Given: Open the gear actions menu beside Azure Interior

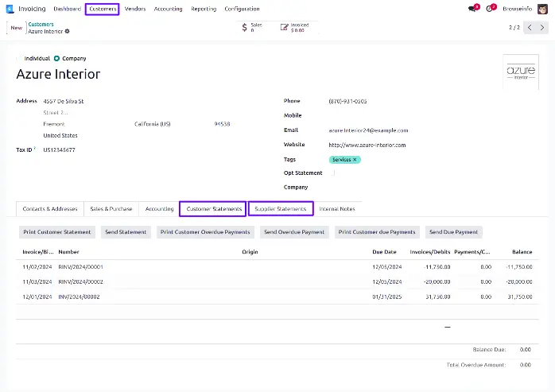Looking at the screenshot, I should pyautogui.click(x=68, y=31).
